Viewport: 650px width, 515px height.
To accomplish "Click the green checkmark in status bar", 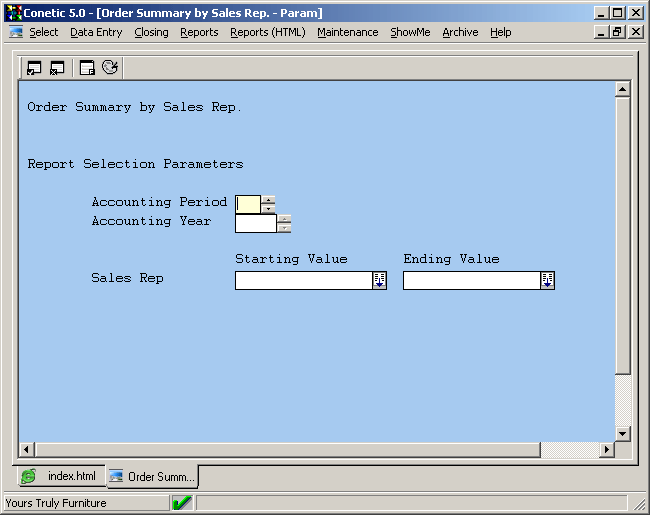I will 182,503.
